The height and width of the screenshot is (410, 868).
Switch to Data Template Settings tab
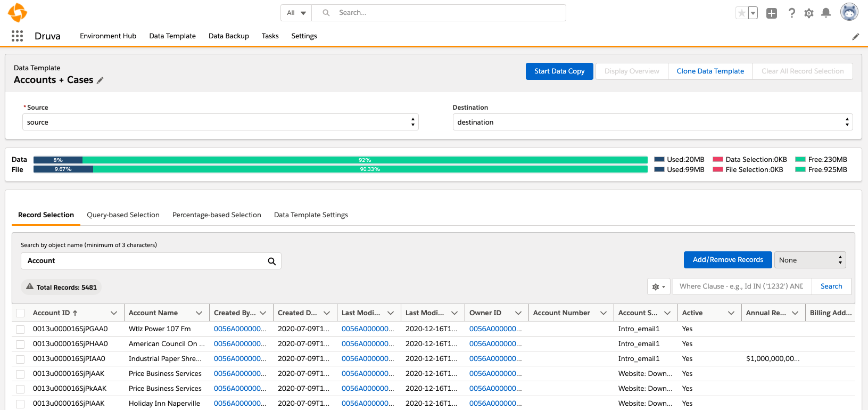coord(311,215)
